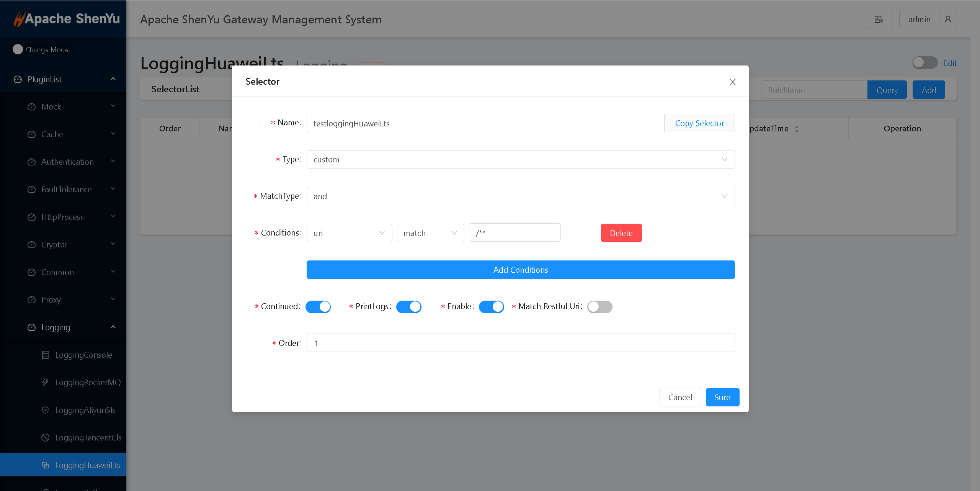Click the LoggingRocketMQ lightning icon
Screen dimensions: 980x491
[46, 382]
